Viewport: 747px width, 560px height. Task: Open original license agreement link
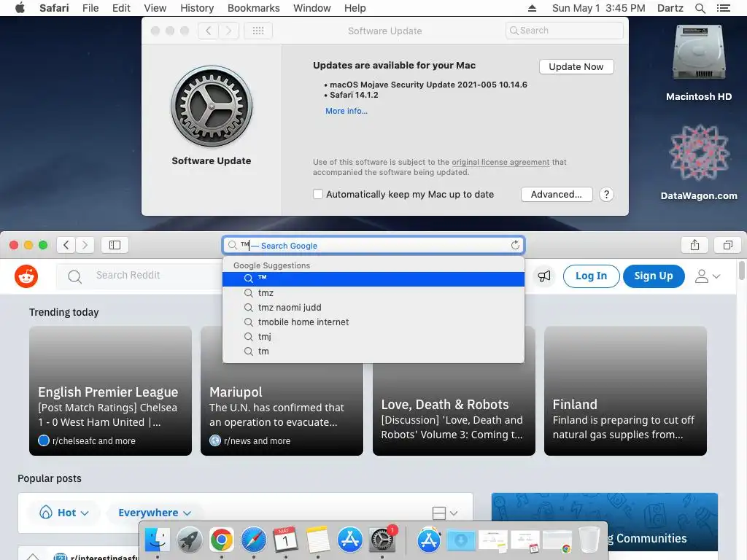(500, 162)
